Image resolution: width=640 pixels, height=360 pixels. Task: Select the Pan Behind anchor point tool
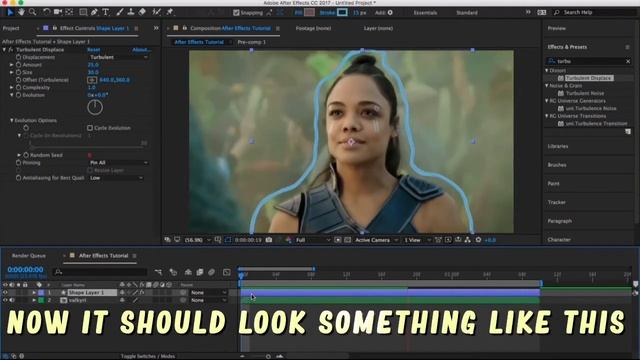click(69, 12)
